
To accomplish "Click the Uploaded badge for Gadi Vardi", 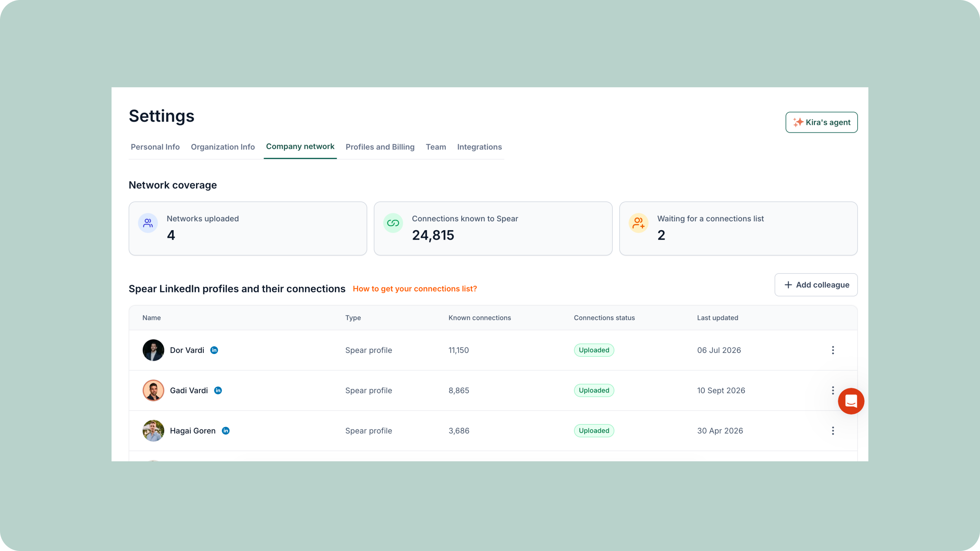I will click(x=594, y=391).
